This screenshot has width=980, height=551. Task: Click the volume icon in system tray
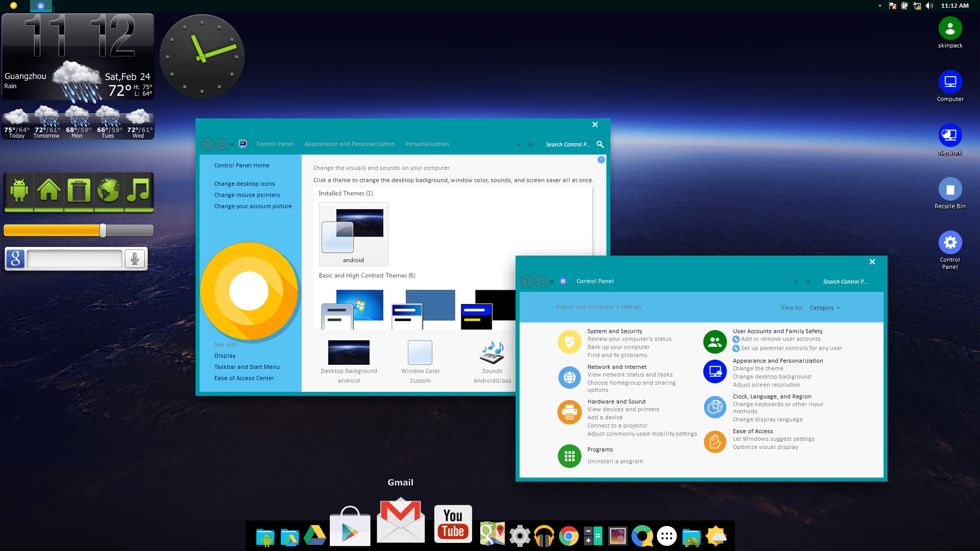click(929, 6)
